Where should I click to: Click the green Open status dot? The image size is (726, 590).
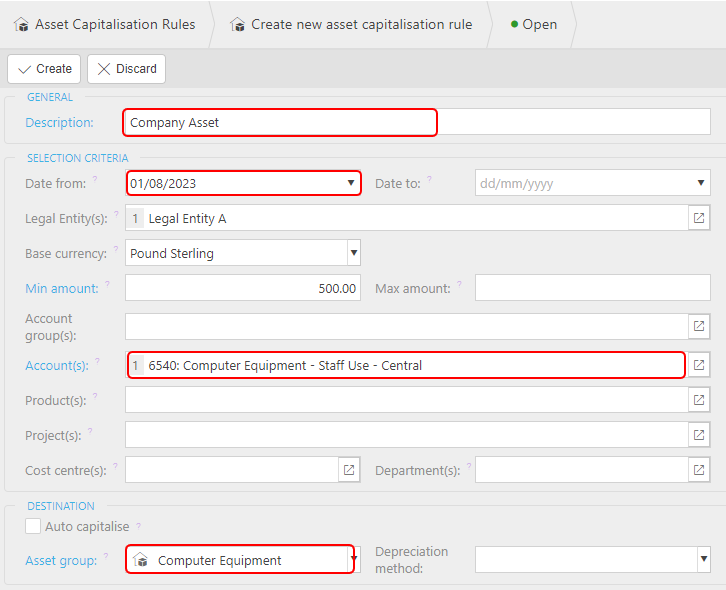(x=514, y=24)
